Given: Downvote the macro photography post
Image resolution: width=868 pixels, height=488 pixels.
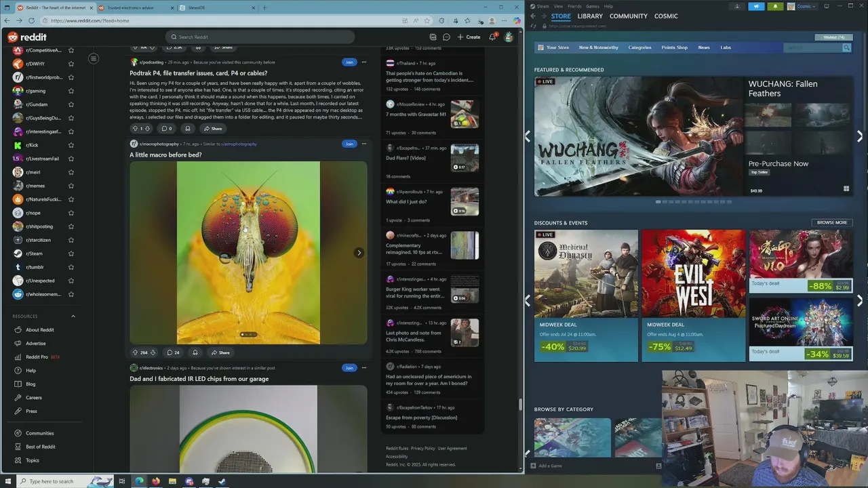Looking at the screenshot, I should tap(153, 352).
